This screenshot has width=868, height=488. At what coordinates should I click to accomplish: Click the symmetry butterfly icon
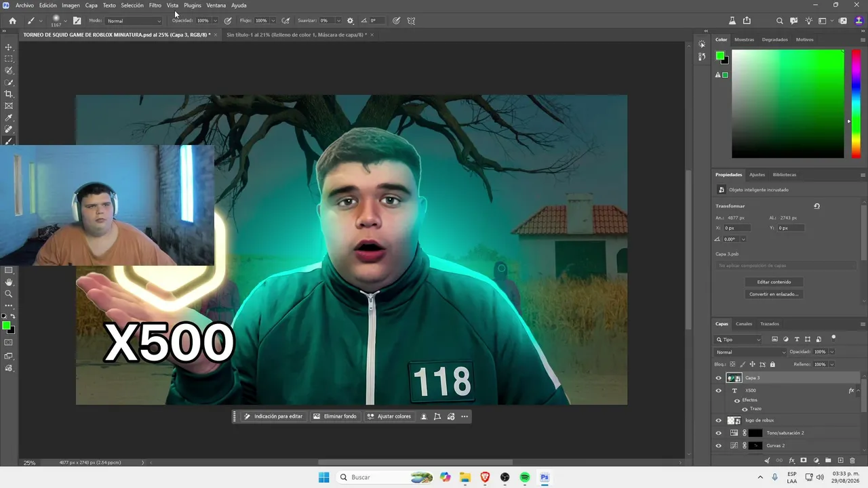[411, 21]
